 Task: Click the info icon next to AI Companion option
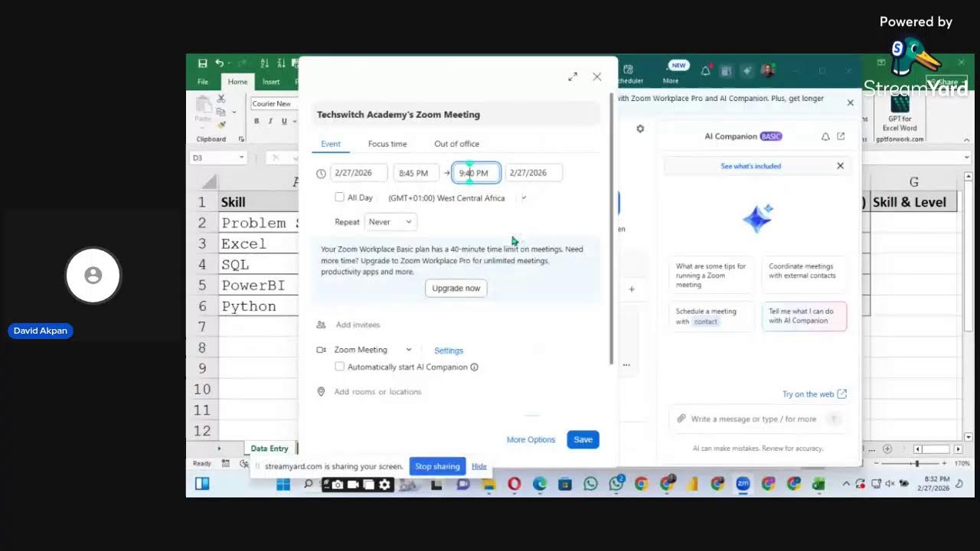pos(474,367)
